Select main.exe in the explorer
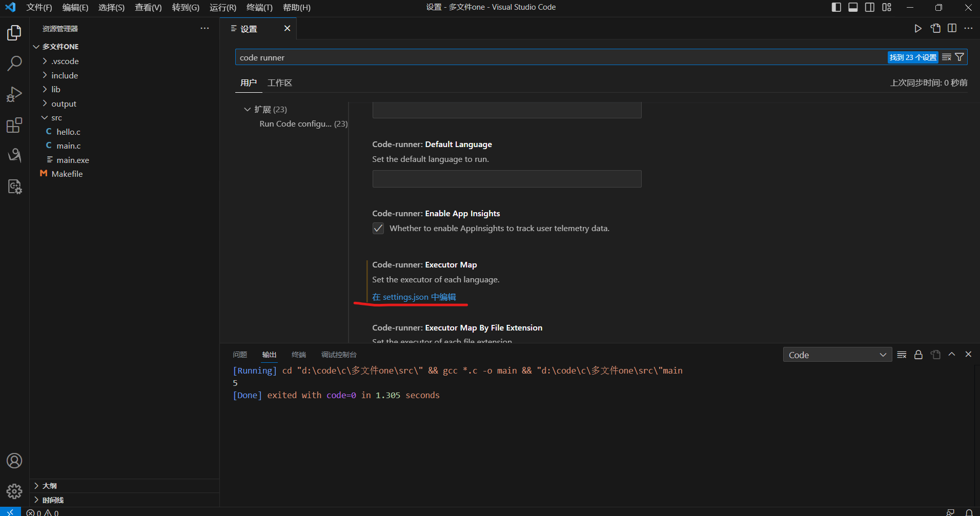The image size is (980, 516). (x=72, y=160)
